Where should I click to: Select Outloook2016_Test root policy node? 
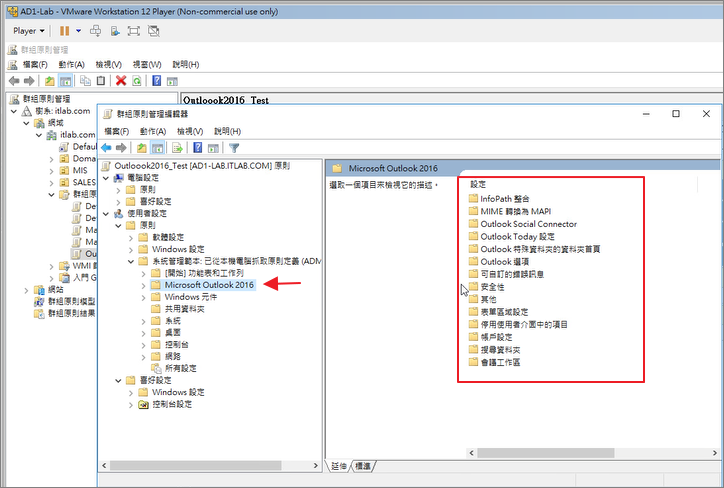click(x=202, y=166)
